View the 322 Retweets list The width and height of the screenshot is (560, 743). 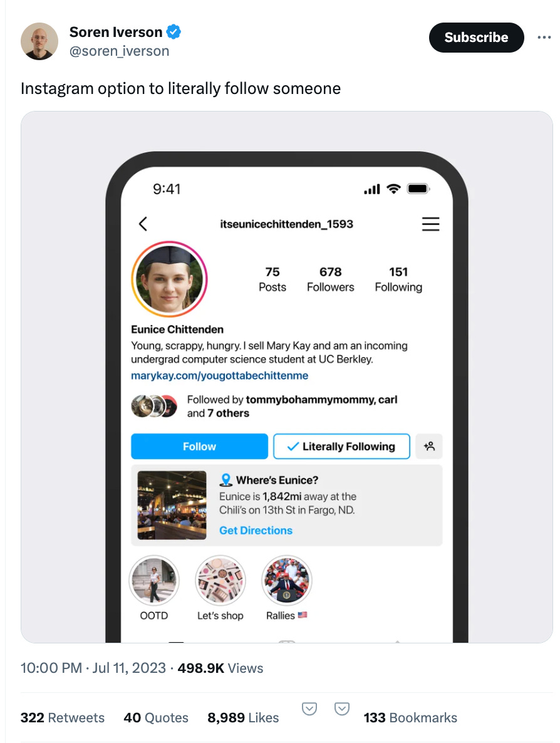[62, 718]
